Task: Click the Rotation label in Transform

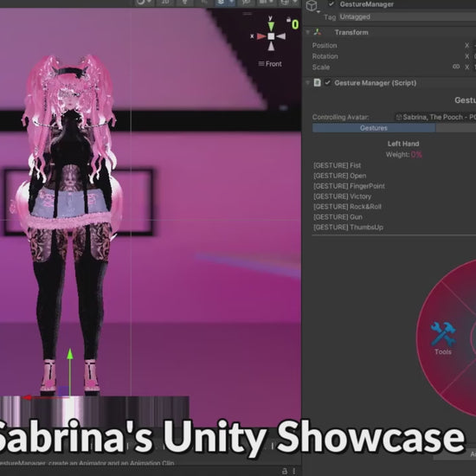Action: click(x=325, y=56)
